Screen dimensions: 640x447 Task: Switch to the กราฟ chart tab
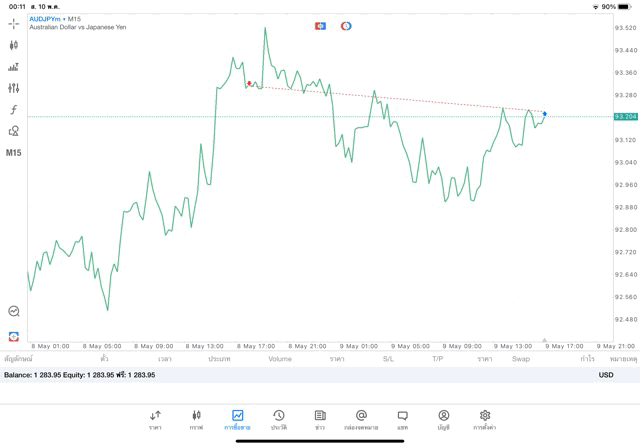pyautogui.click(x=196, y=419)
